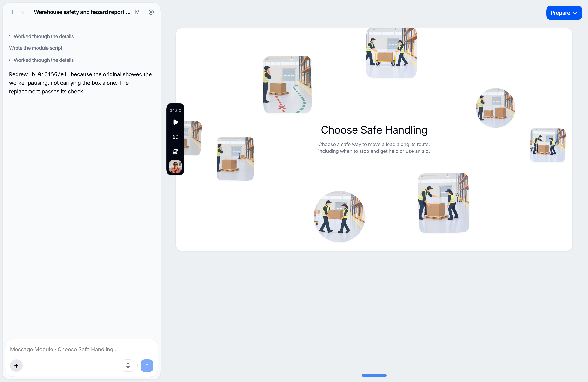The height and width of the screenshot is (382, 588).
Task: Go back with the left arrow
Action: coord(24,12)
